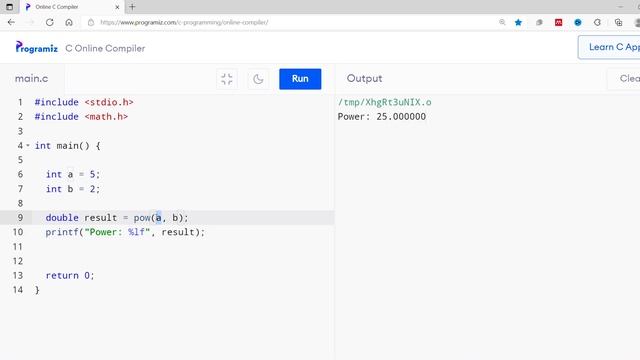Open the zoom magnifier in address bar

[502, 22]
